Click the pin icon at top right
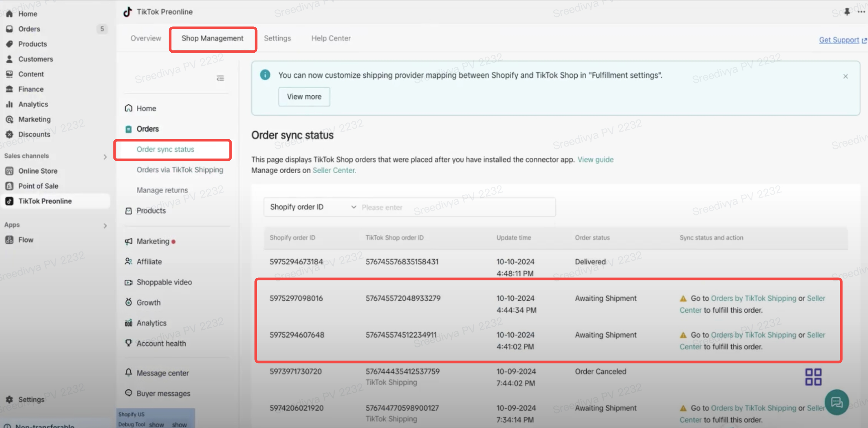 tap(847, 12)
